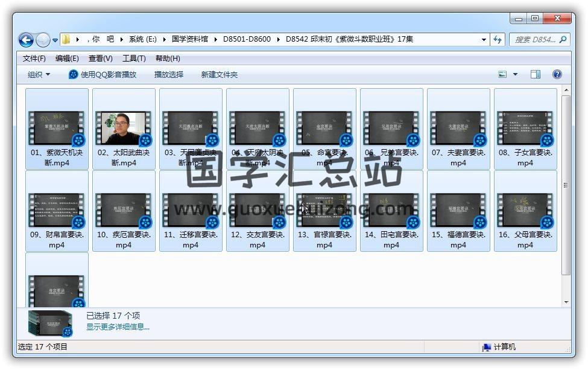Click the folder icon in address bar
This screenshot has height=370, width=588.
click(x=66, y=40)
